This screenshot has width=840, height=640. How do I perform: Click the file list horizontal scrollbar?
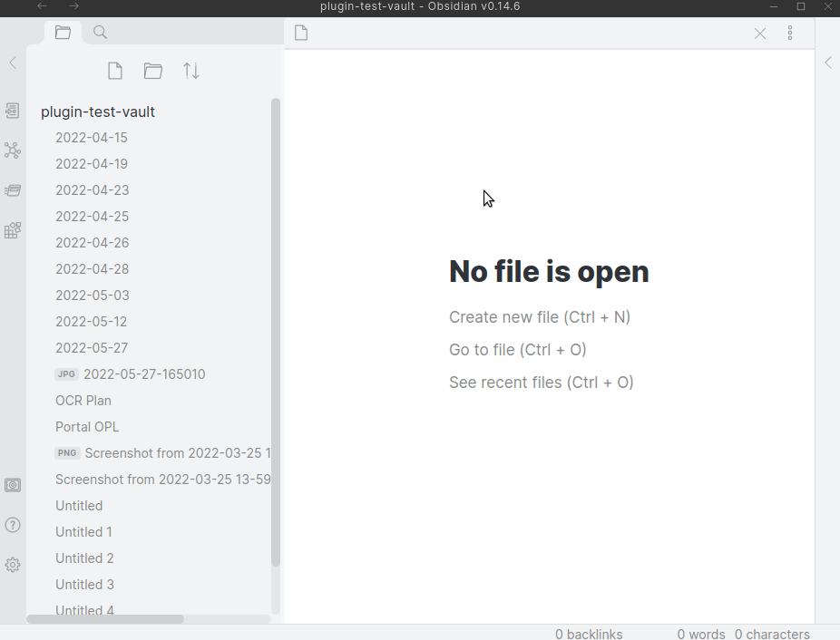tap(105, 619)
